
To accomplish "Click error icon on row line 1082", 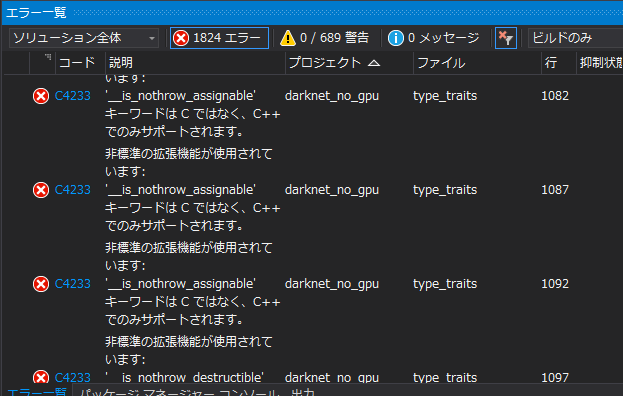I will coord(41,96).
